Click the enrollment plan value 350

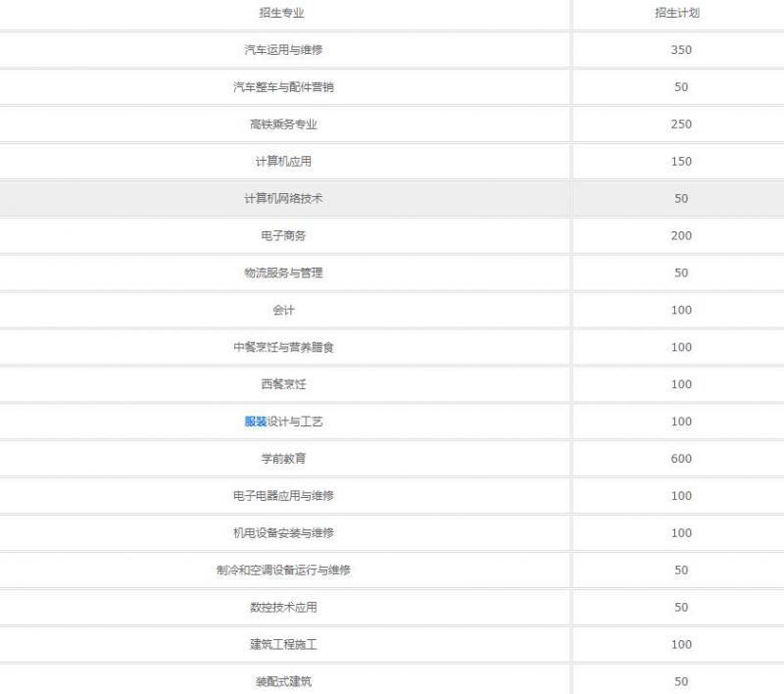[681, 50]
